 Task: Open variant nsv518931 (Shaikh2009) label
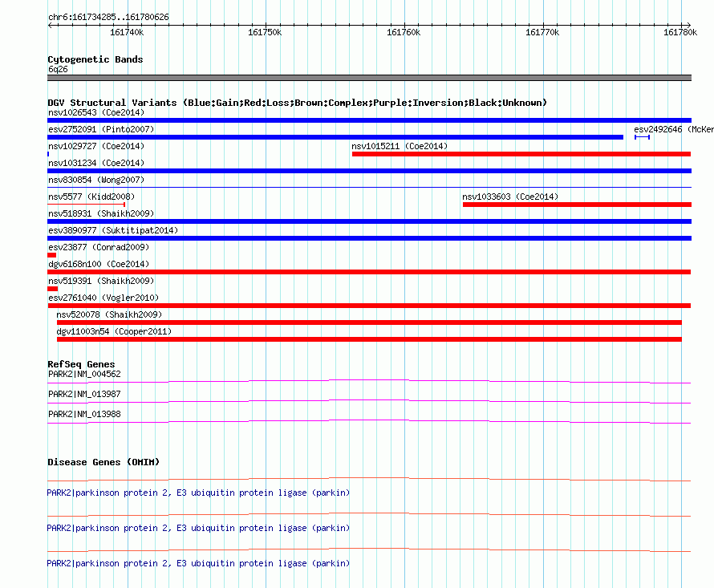click(x=101, y=213)
